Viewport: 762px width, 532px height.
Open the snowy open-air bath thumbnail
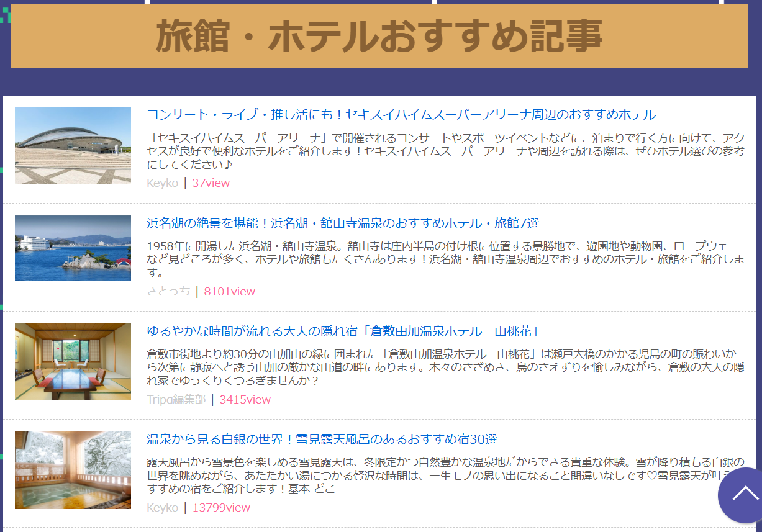click(73, 470)
